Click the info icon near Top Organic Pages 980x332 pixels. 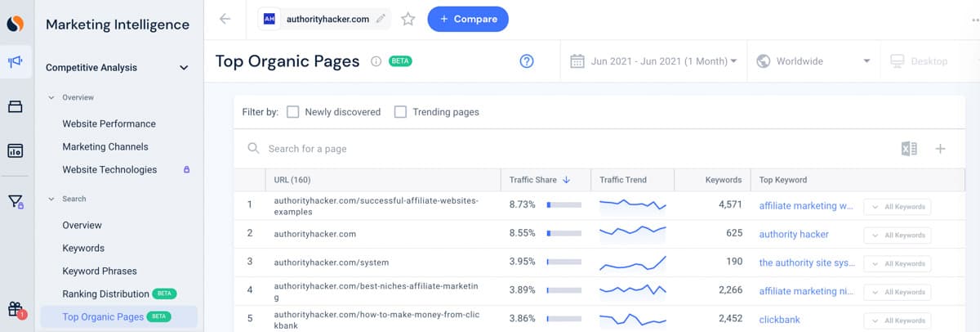pos(376,61)
